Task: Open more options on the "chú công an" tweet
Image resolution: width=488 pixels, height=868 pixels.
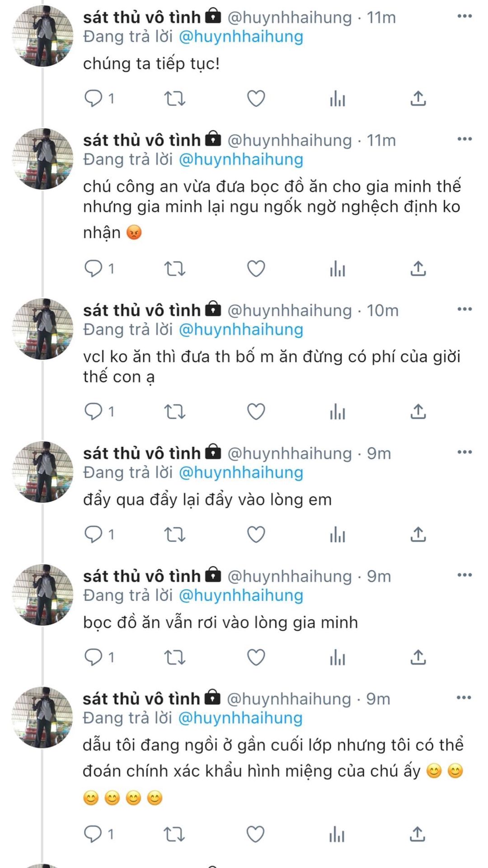Action: pos(465,139)
